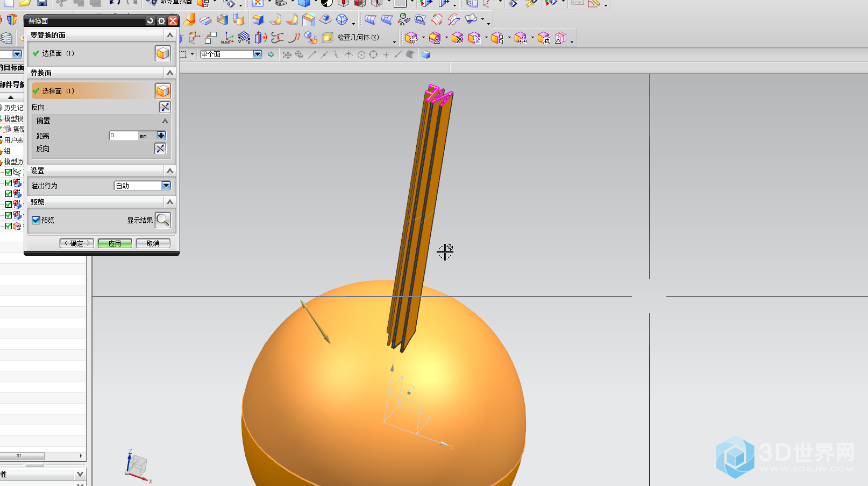This screenshot has width=868, height=486.
Task: Enable Quadrant Point snap icon
Action: pyautogui.click(x=373, y=54)
